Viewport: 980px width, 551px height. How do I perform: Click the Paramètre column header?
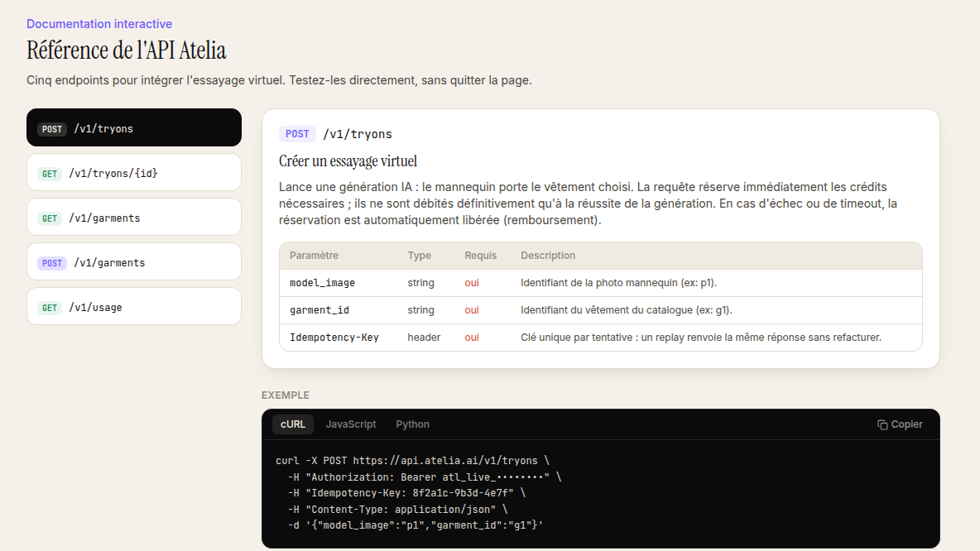pos(314,256)
